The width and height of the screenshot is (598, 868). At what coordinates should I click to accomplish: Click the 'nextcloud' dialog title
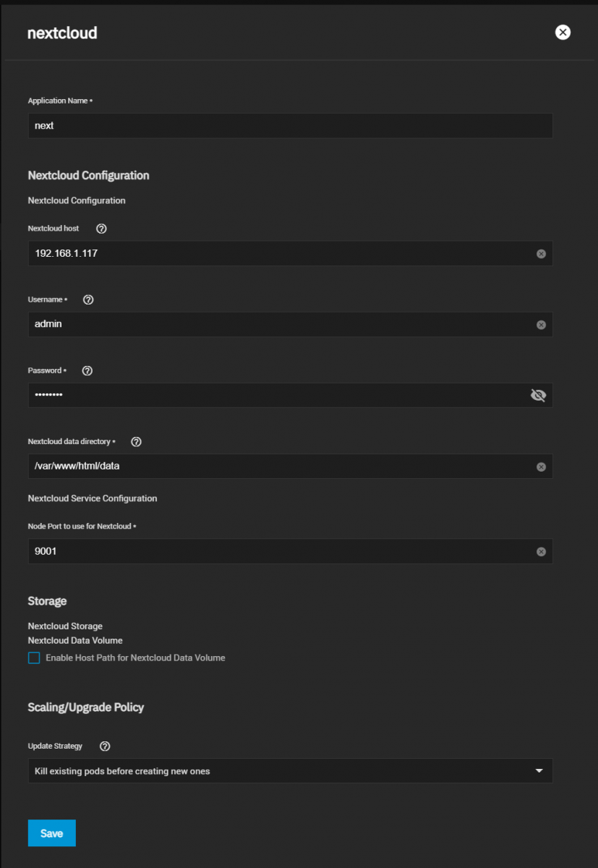[x=62, y=33]
